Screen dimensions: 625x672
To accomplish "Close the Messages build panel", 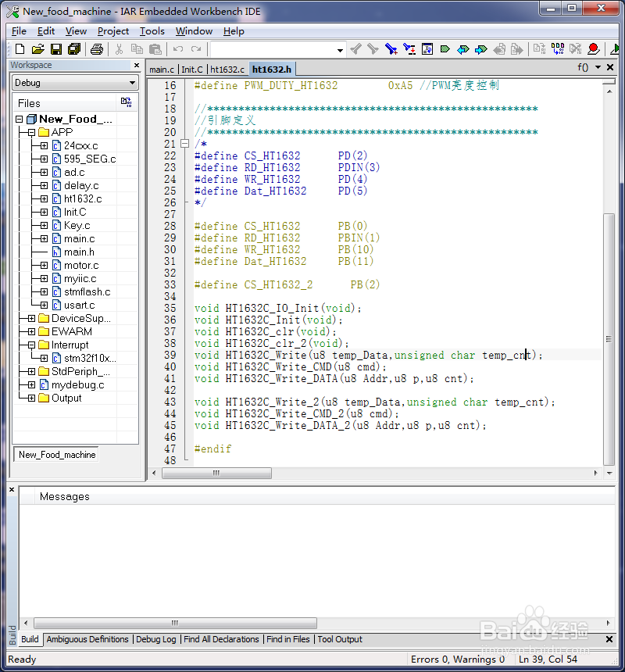I will 12,489.
